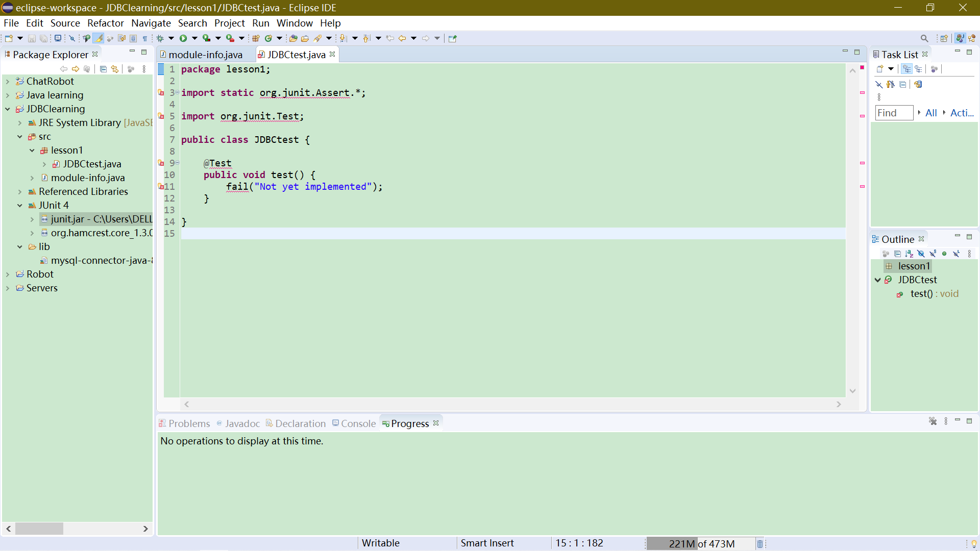980x551 pixels.
Task: Select test() method in Outline
Action: [928, 293]
